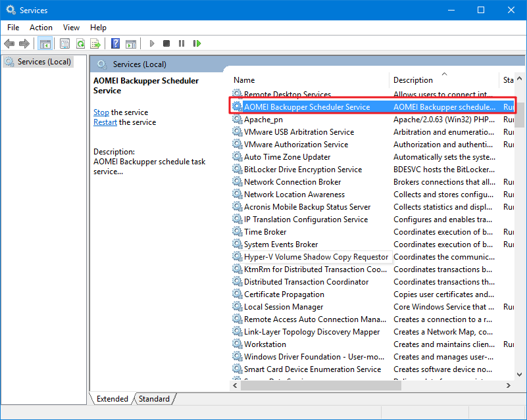Click gear icon beside Apache_pn
Image resolution: width=527 pixels, height=420 pixels.
coord(238,119)
